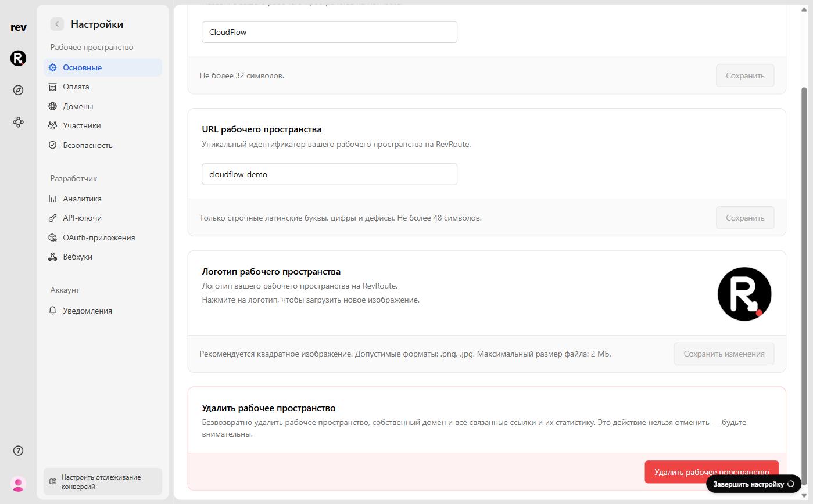The width and height of the screenshot is (813, 504).
Task: Open the Аналитика developer page
Action: point(103,199)
